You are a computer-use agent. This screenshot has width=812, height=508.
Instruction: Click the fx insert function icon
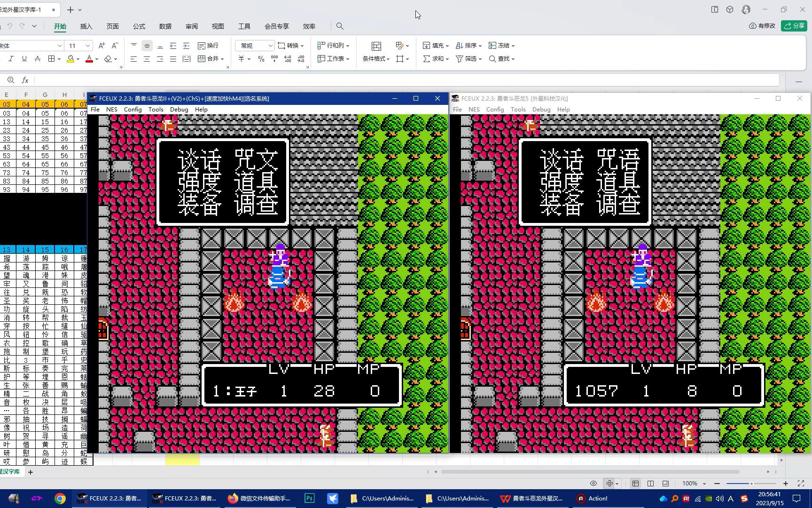[x=25, y=80]
